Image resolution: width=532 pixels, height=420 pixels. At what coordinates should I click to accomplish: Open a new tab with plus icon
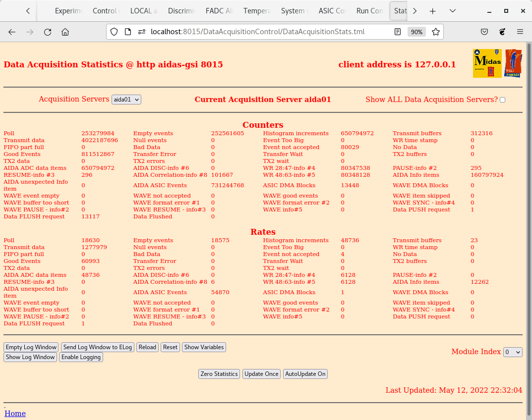pos(432,11)
